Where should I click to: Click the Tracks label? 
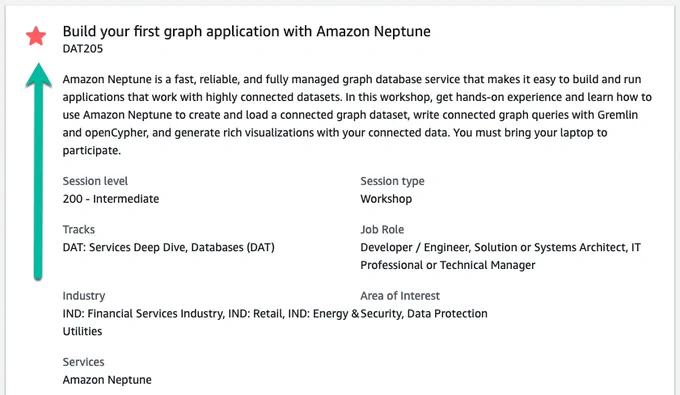78,229
